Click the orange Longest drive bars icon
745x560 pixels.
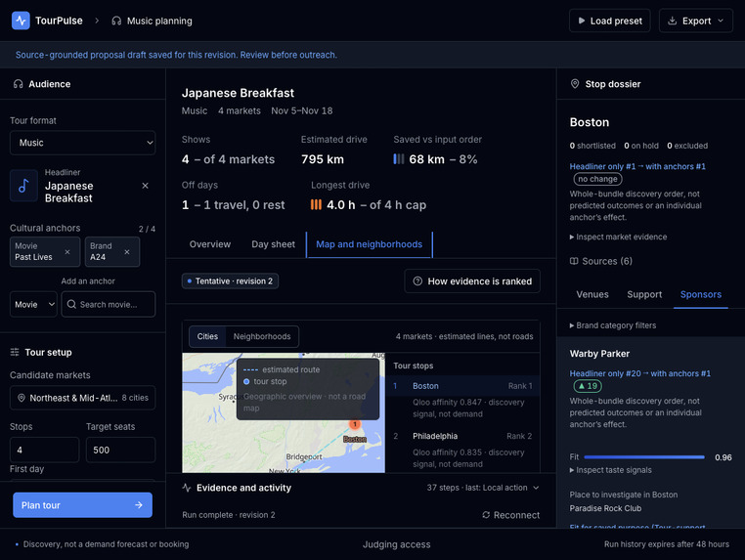pyautogui.click(x=316, y=204)
